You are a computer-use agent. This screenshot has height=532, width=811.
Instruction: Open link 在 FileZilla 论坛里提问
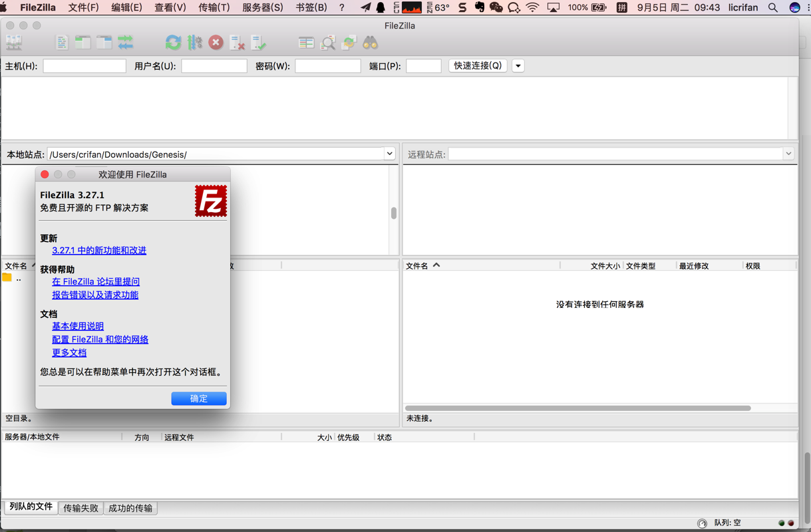click(96, 281)
